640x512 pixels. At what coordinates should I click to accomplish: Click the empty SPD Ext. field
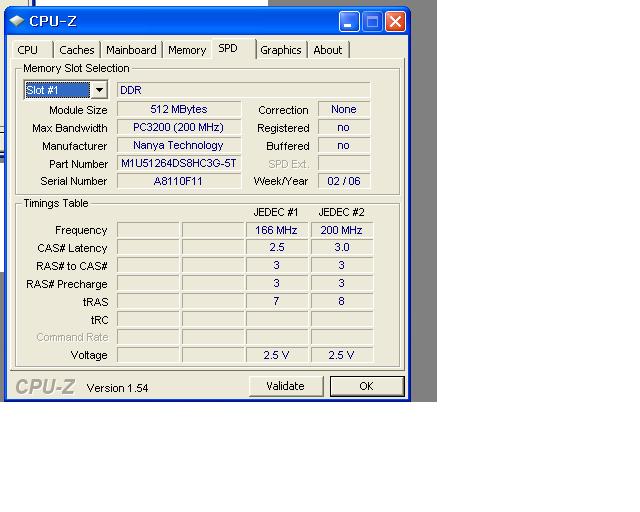(344, 163)
